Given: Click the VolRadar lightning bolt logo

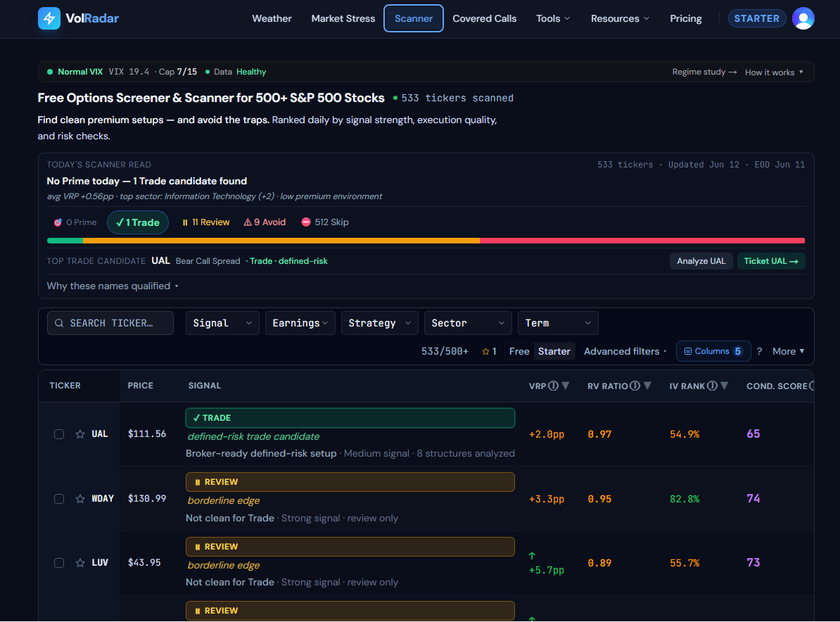Looking at the screenshot, I should [x=49, y=18].
